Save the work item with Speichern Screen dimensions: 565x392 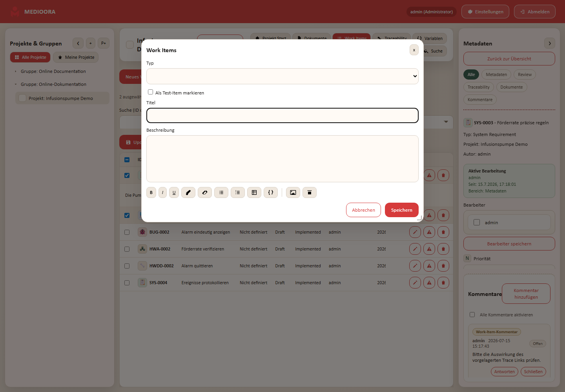(x=402, y=210)
